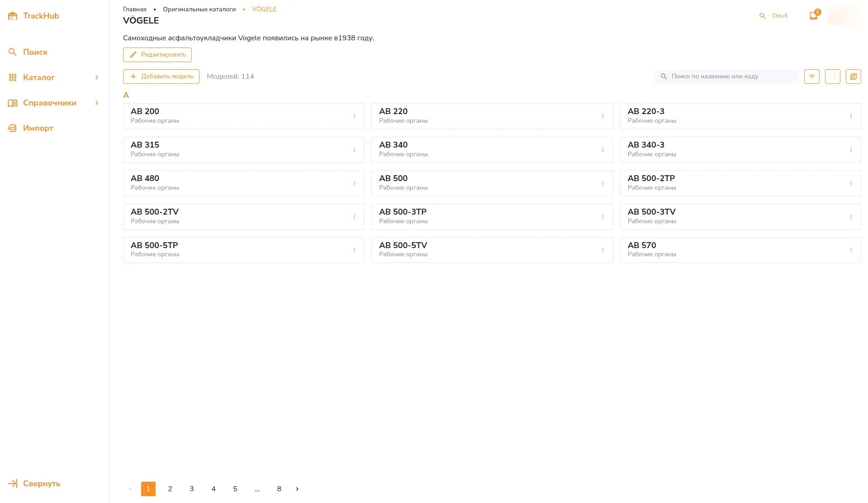The image size is (868, 503).
Task: Click the sort order icon button
Action: click(x=832, y=77)
